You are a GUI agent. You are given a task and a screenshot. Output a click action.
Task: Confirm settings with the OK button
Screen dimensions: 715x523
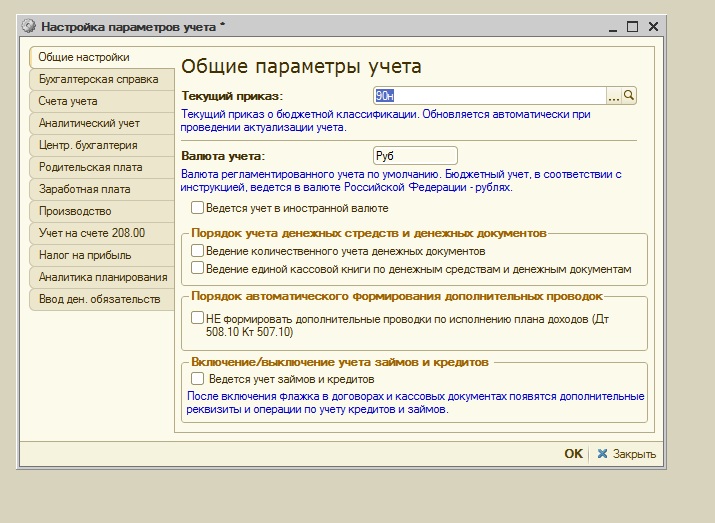coord(573,453)
